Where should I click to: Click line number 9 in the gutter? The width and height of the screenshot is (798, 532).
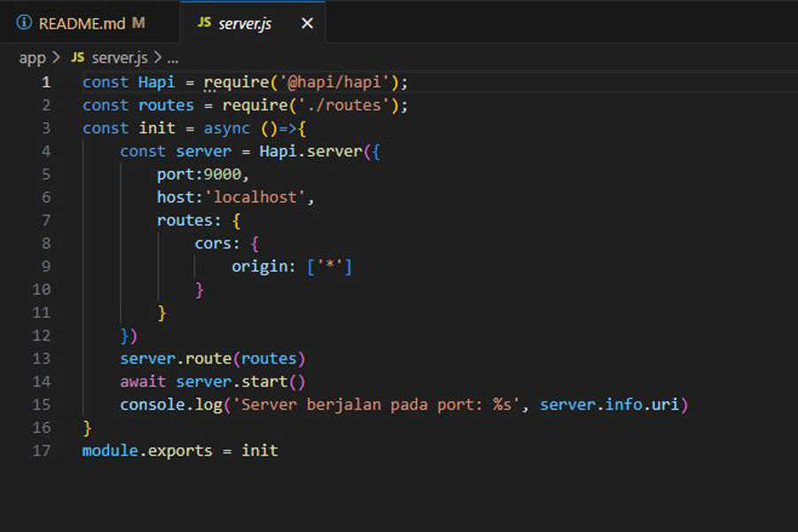coord(46,266)
